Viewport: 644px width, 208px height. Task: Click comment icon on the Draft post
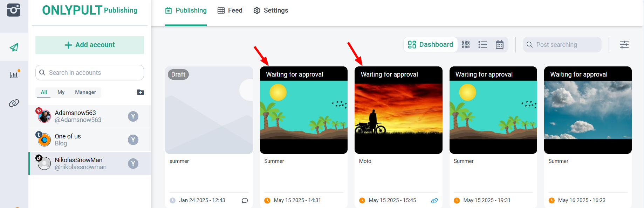tap(245, 200)
